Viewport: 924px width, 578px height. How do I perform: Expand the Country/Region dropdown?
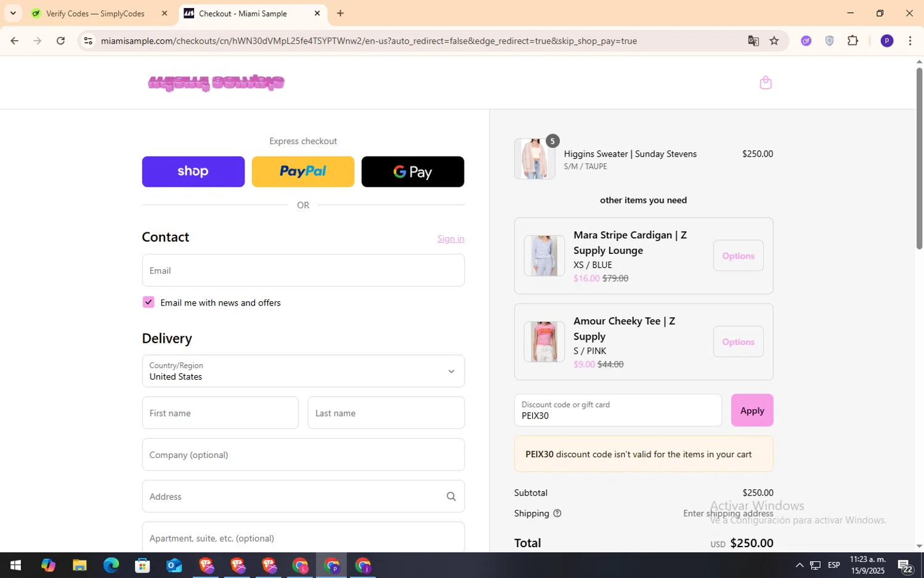tap(303, 371)
